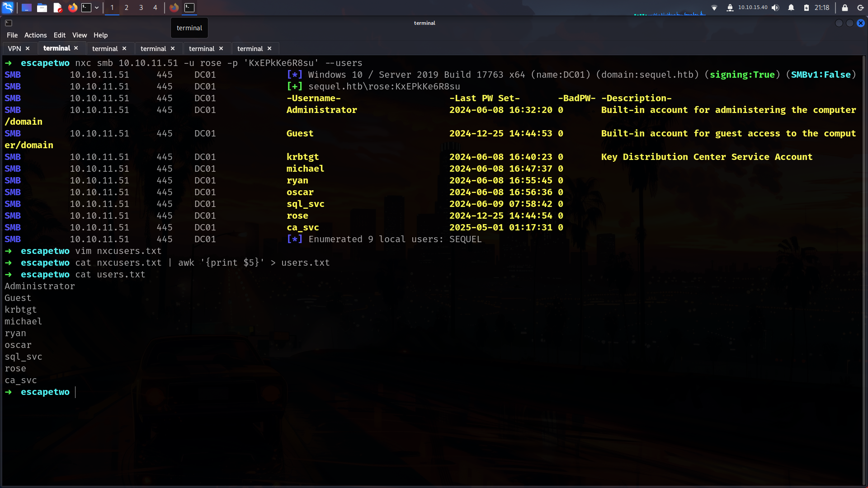The width and height of the screenshot is (868, 488).
Task: Close the third tab's x icon
Action: click(124, 48)
